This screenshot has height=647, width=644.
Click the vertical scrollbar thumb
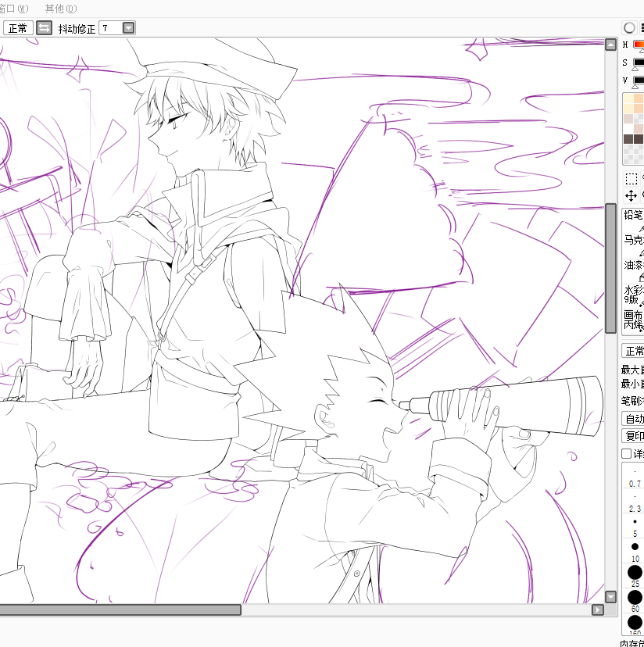pos(610,268)
